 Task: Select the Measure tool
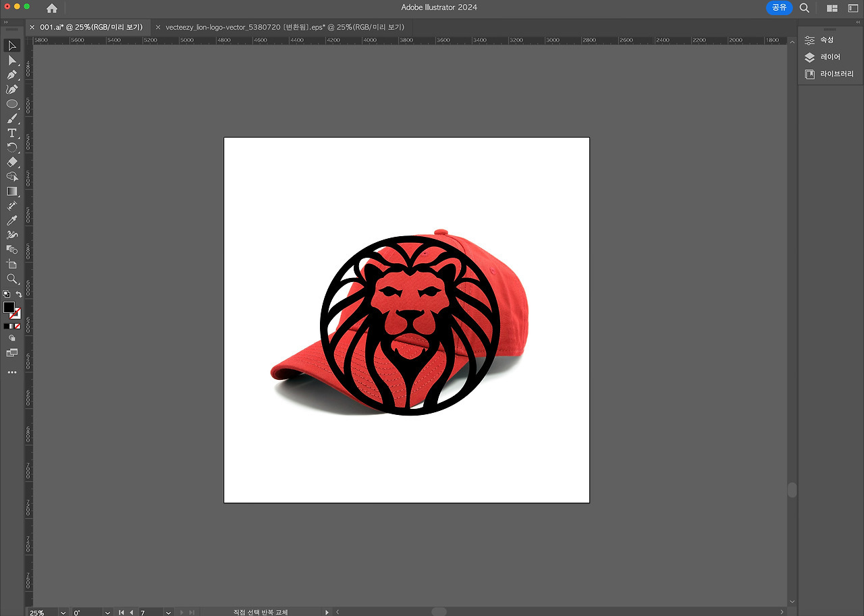click(11, 206)
